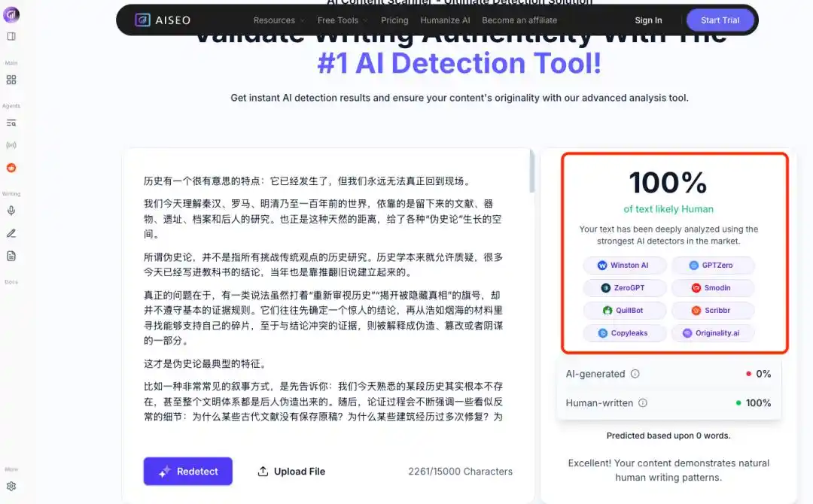Screen dimensions: 813x504
Task: Open the dashboard grid icon under Main
Action: [11, 80]
